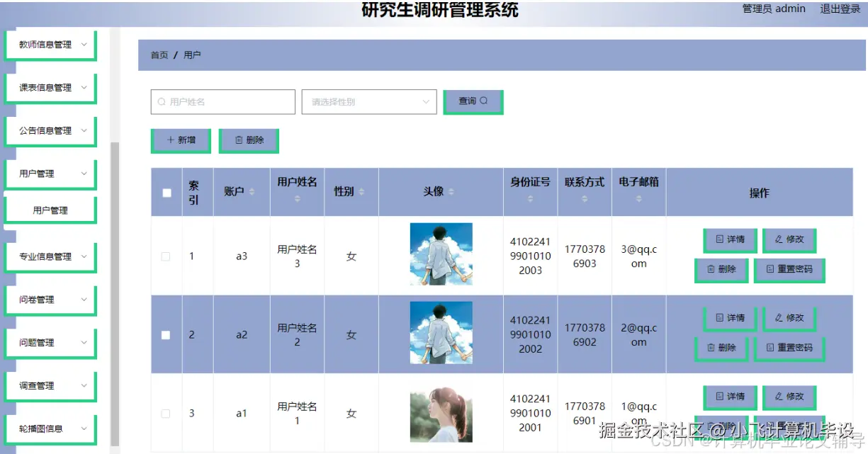The width and height of the screenshot is (868, 454).
Task: Click 重置密码 for user a2
Action: [x=789, y=348]
